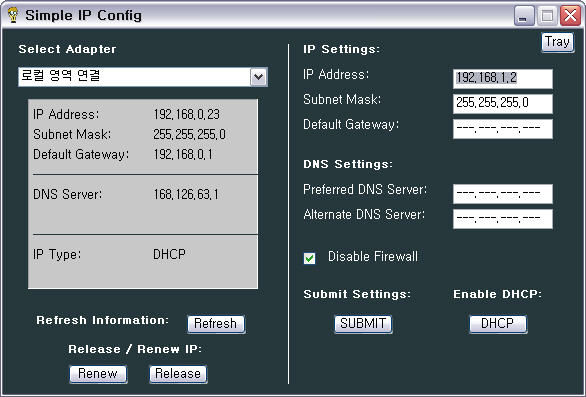Click the disabled maximize window button
This screenshot has height=397, width=586.
click(x=547, y=16)
